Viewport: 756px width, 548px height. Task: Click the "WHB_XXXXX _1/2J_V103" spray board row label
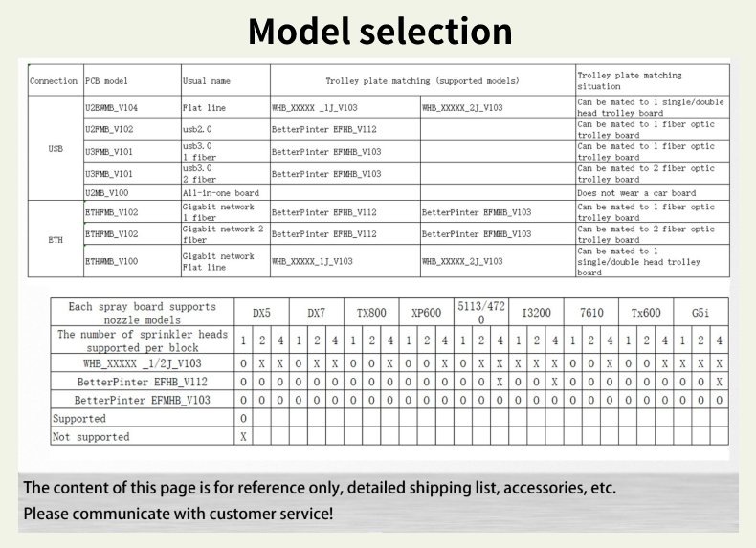coord(142,363)
